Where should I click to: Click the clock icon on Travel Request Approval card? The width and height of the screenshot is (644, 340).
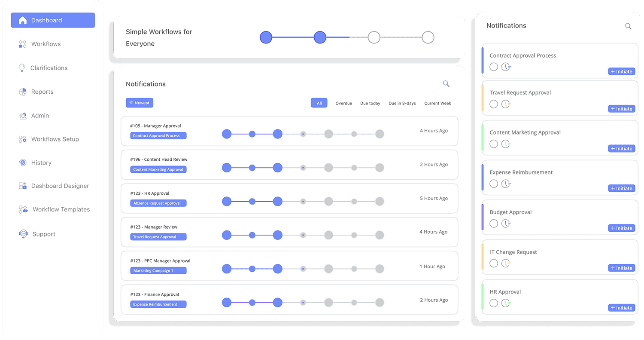(x=507, y=104)
